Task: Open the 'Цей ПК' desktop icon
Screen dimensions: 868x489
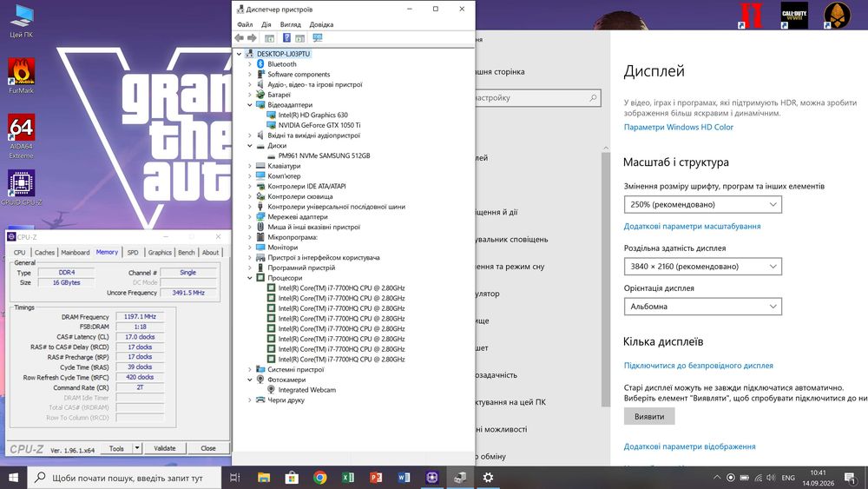Action: click(x=21, y=21)
